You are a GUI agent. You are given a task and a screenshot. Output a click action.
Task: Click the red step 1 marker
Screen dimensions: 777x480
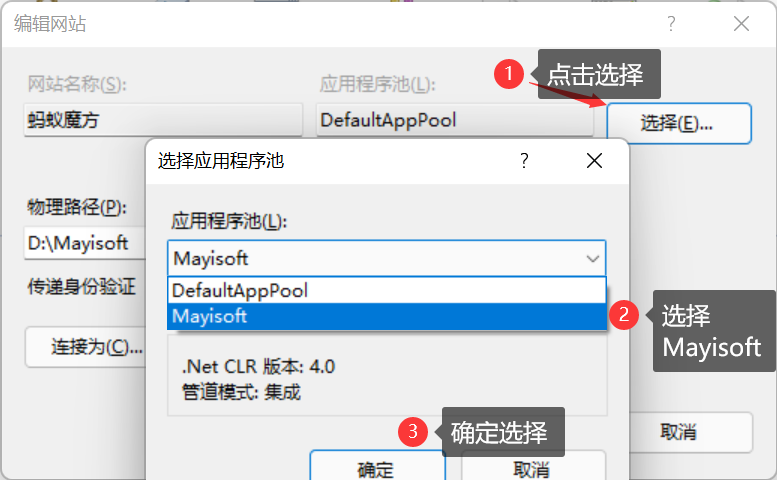tap(511, 74)
